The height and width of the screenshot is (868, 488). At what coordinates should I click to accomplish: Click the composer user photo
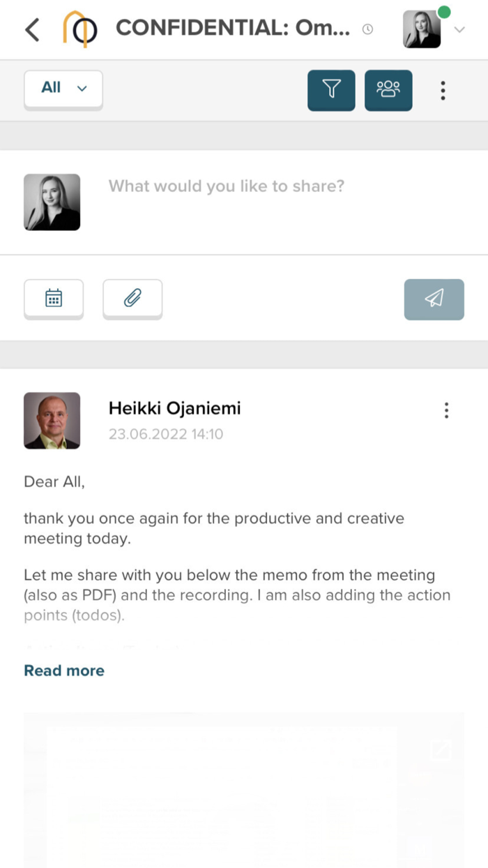(x=52, y=202)
